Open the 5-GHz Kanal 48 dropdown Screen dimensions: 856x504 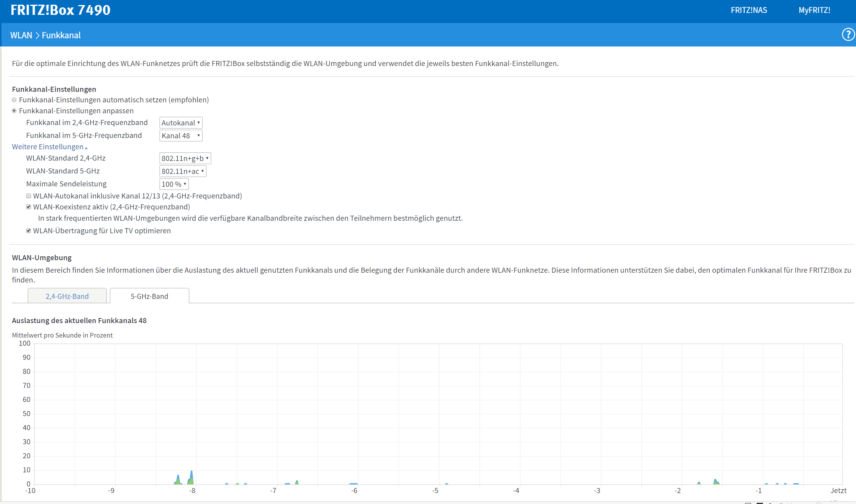(181, 136)
